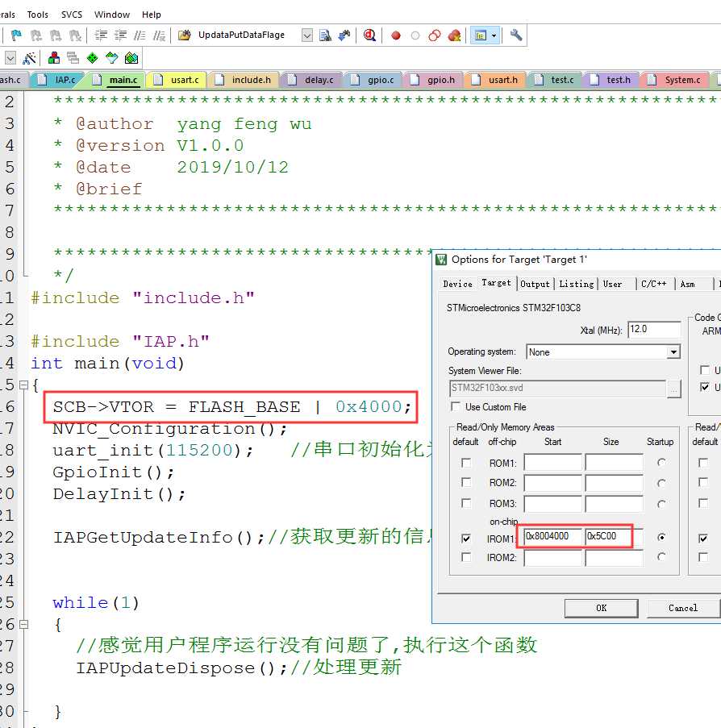This screenshot has width=721, height=728.
Task: Select the IROM1 Startup radio button
Action: (661, 537)
